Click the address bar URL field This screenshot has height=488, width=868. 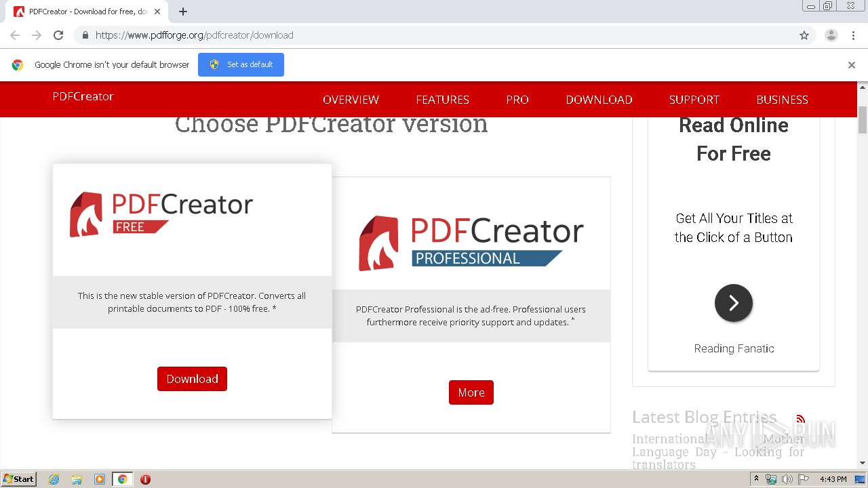[434, 35]
